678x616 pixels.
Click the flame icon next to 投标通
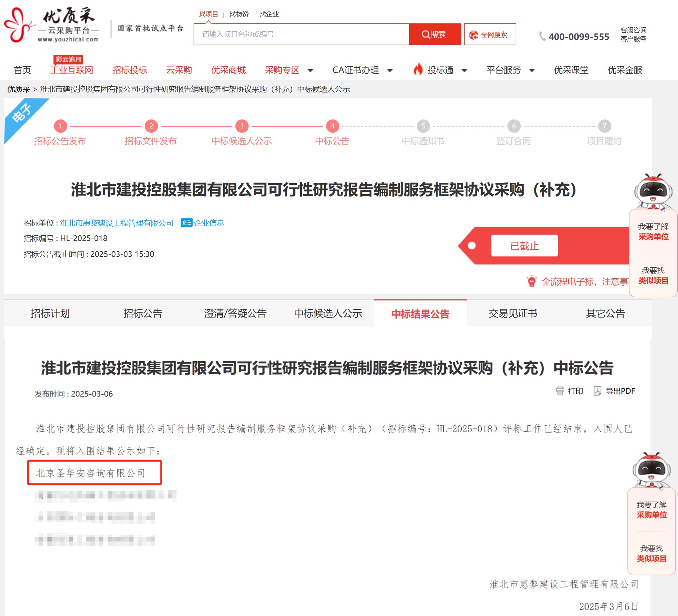tap(418, 69)
